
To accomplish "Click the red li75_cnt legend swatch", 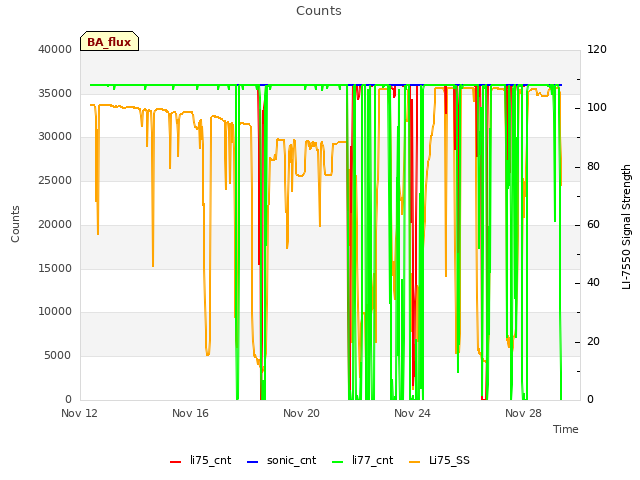I will [x=176, y=462].
